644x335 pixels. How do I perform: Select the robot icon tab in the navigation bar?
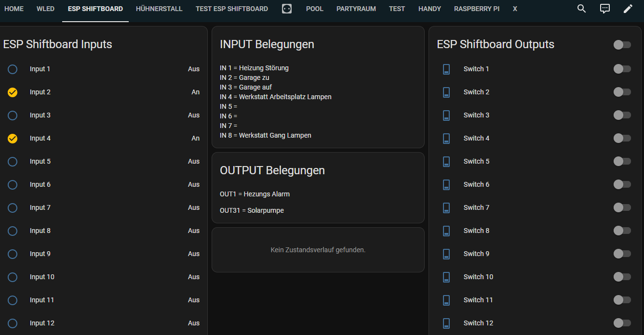pos(287,8)
